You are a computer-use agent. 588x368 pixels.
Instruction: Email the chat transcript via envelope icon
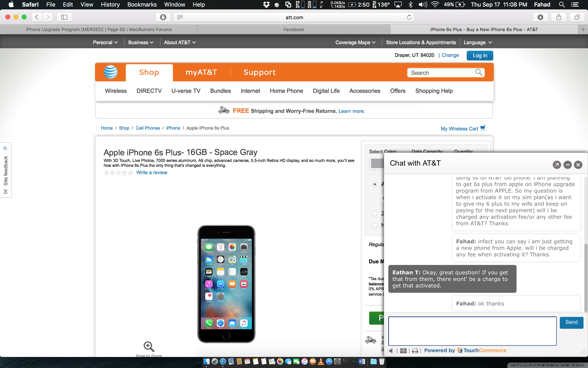(x=403, y=351)
